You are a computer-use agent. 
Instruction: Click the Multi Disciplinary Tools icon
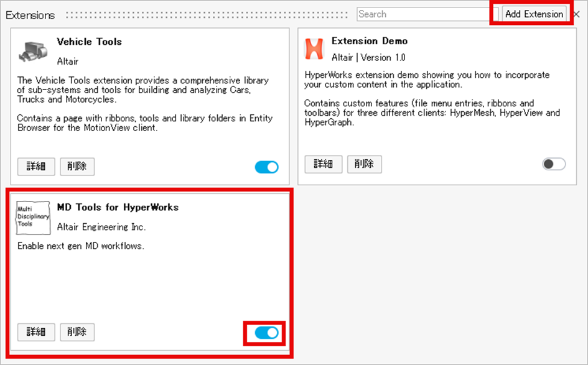coord(33,218)
